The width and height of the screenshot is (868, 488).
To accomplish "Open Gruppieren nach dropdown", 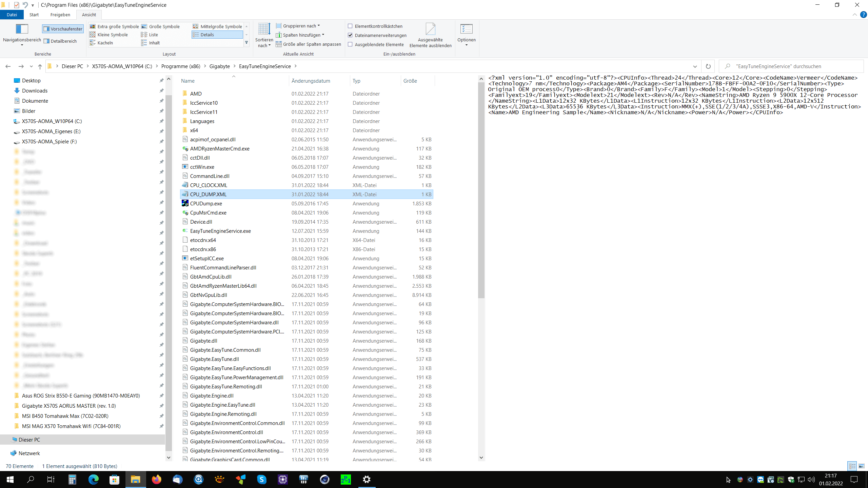I will coord(298,26).
